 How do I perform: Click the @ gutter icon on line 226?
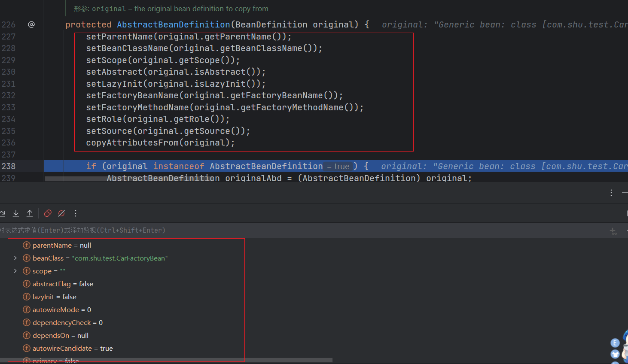(x=31, y=24)
